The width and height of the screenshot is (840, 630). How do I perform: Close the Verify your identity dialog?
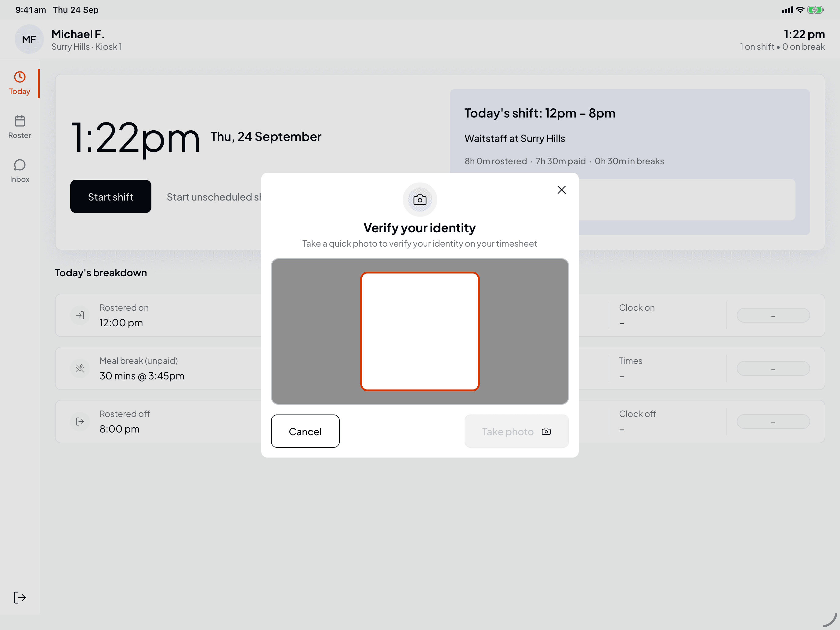(x=561, y=190)
